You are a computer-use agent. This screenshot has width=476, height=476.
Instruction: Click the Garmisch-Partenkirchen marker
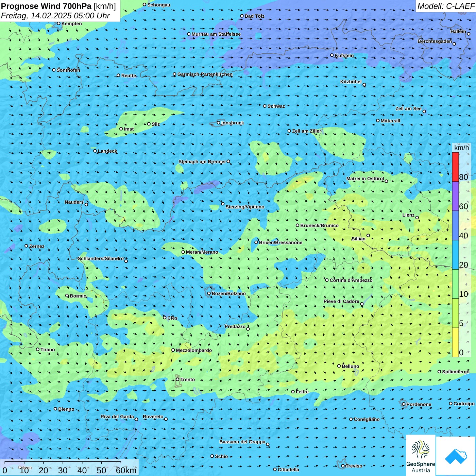click(x=175, y=74)
